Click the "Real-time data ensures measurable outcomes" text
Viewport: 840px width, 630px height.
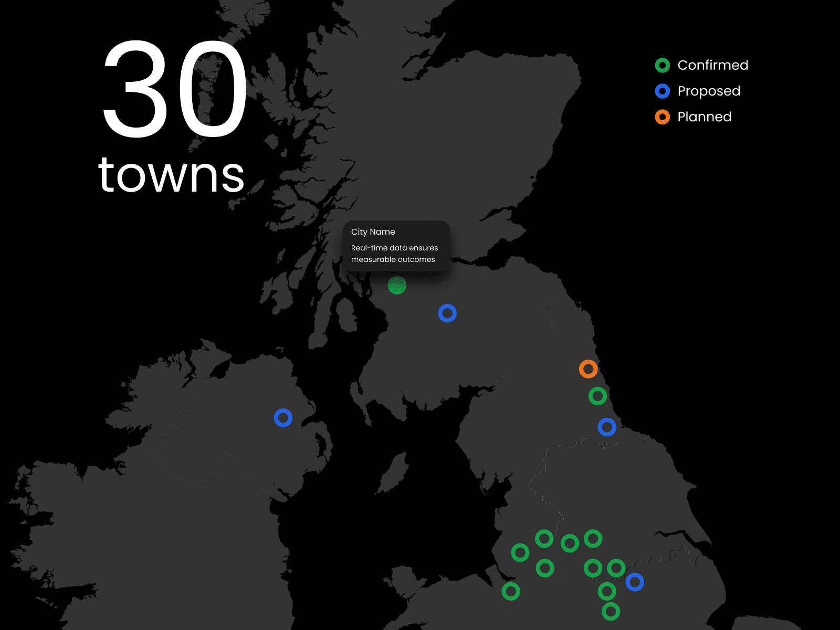pyautogui.click(x=394, y=254)
